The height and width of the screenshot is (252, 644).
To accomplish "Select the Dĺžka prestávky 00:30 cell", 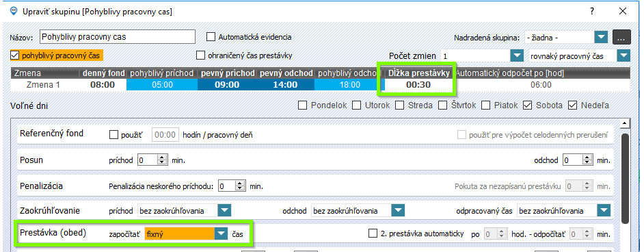I will coord(418,85).
